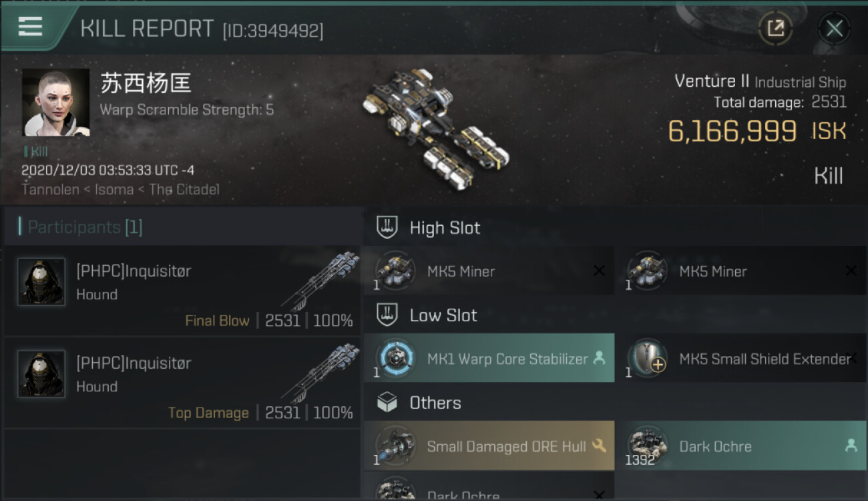Screen dimensions: 868x501
Task: Close the kill report window
Action: 834,28
